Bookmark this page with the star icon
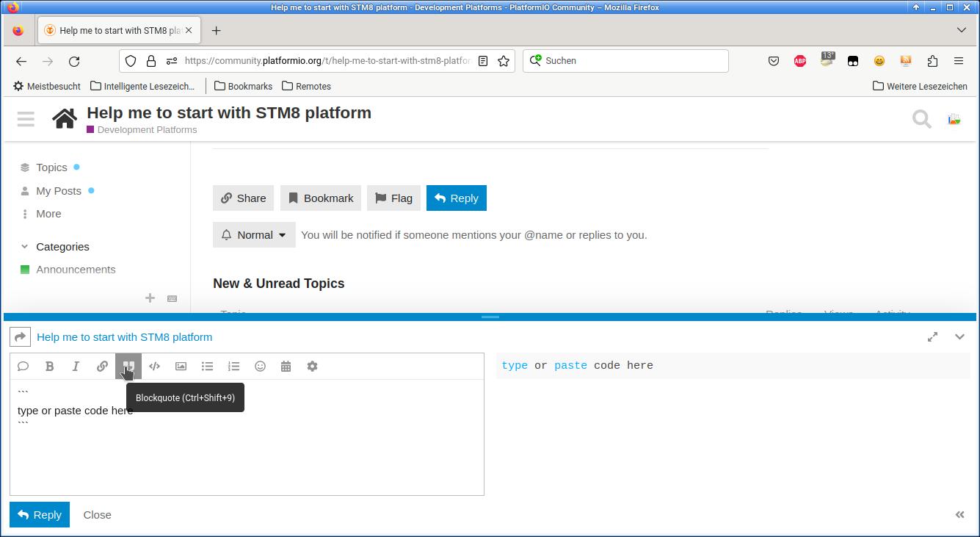This screenshot has width=980, height=537. pyautogui.click(x=504, y=61)
